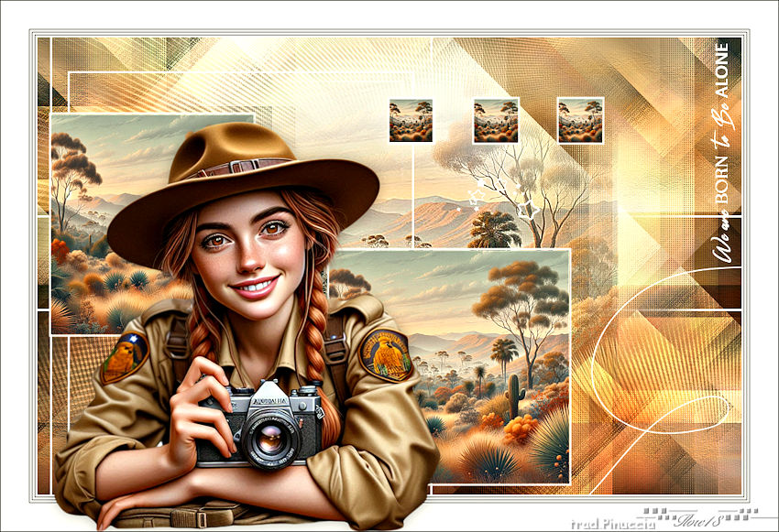Click the dotted square decoration near signature
Screen dimensions: 779x532
[x=660, y=513]
